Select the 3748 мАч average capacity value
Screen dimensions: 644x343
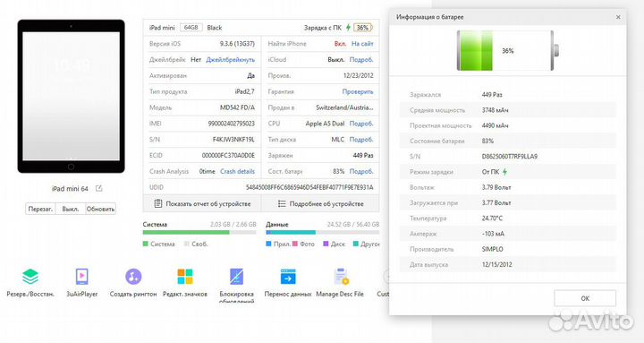[x=495, y=110]
